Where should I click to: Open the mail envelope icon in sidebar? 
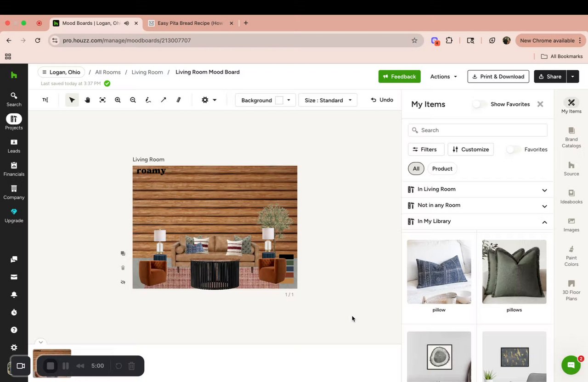point(14,277)
